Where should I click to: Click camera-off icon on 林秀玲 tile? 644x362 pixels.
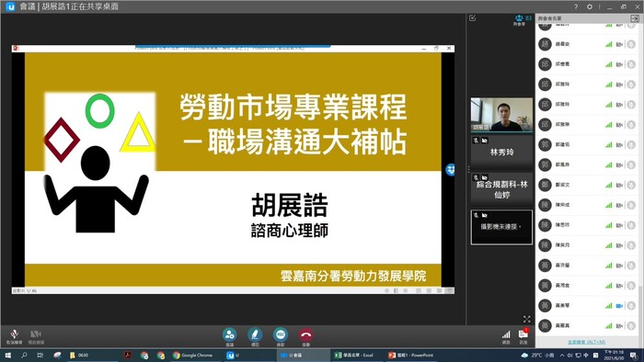(484, 141)
